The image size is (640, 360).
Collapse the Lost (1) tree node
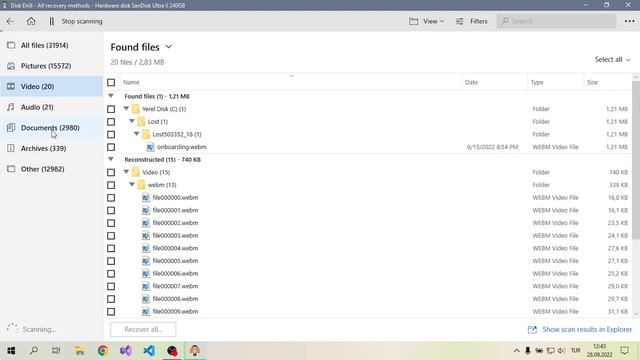click(x=132, y=121)
